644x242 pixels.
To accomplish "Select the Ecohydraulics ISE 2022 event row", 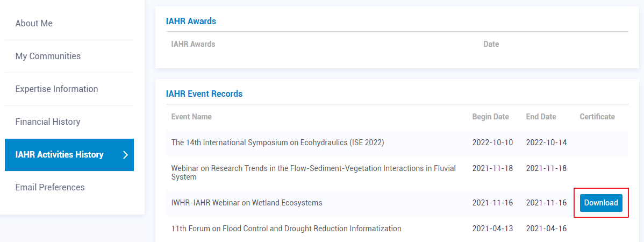I will pos(277,143).
